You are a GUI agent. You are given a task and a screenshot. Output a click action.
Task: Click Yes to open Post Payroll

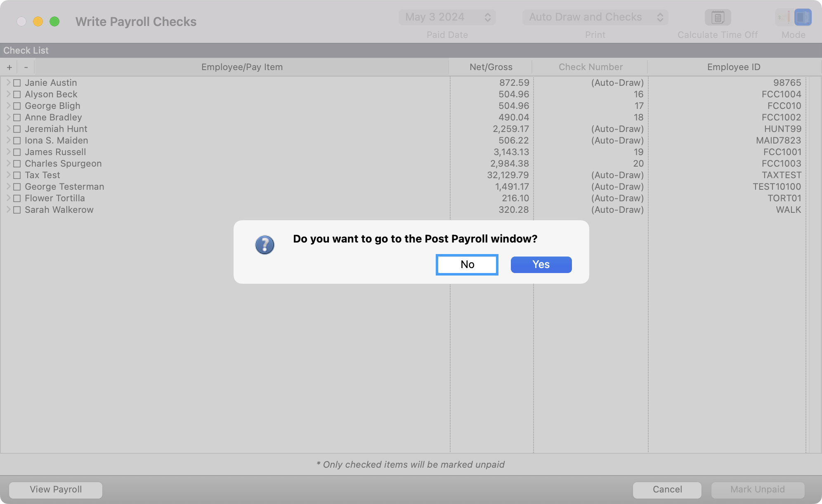coord(541,265)
